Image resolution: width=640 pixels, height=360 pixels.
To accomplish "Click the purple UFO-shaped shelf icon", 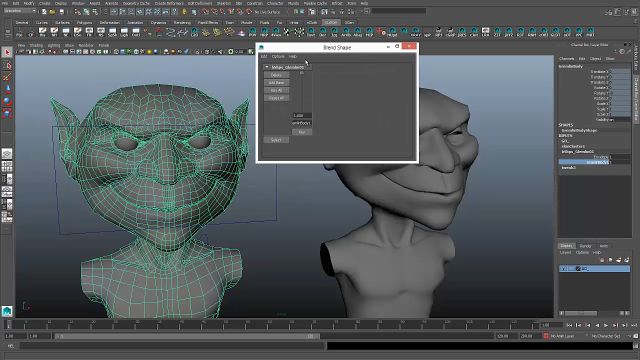I will 241,32.
